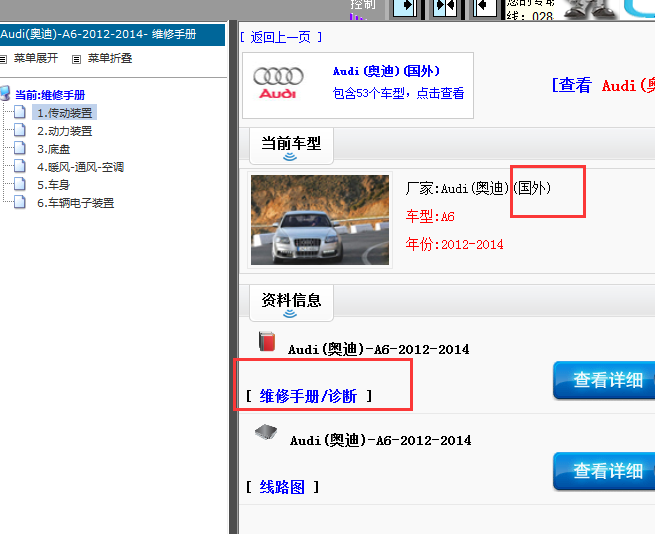Collapse all menus via 菜单折叠
This screenshot has height=534, width=655.
110,58
